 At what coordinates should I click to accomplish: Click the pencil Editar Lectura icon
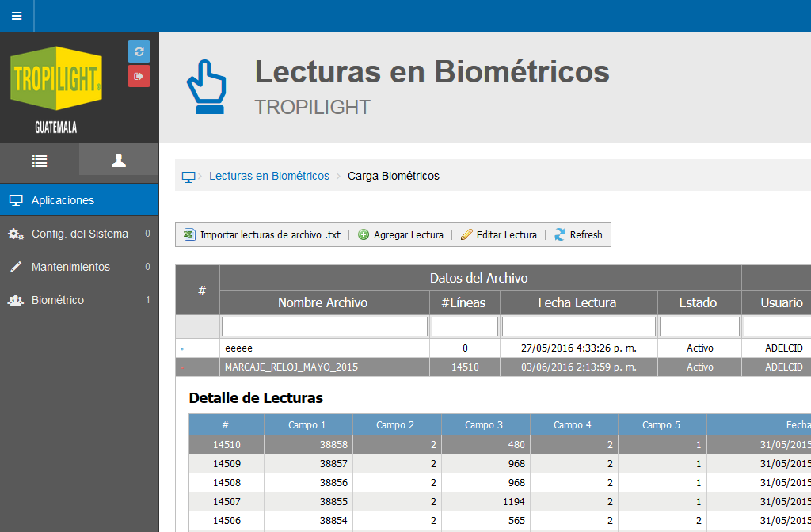(466, 234)
